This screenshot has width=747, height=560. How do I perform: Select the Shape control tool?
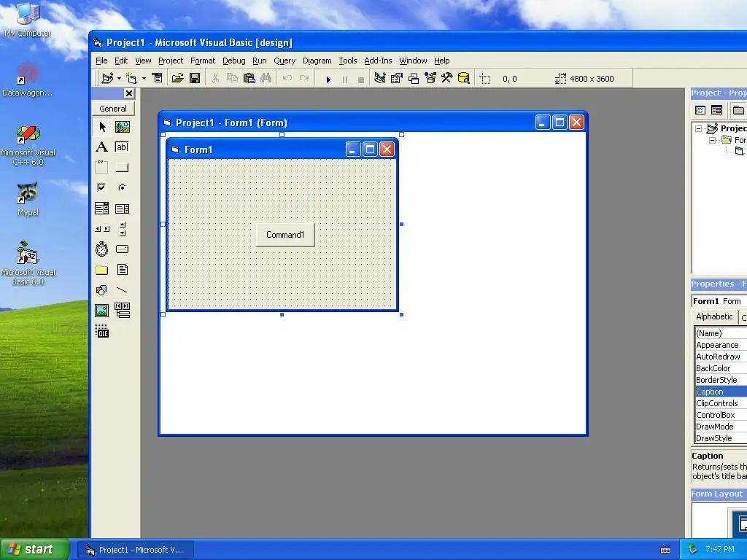(102, 290)
